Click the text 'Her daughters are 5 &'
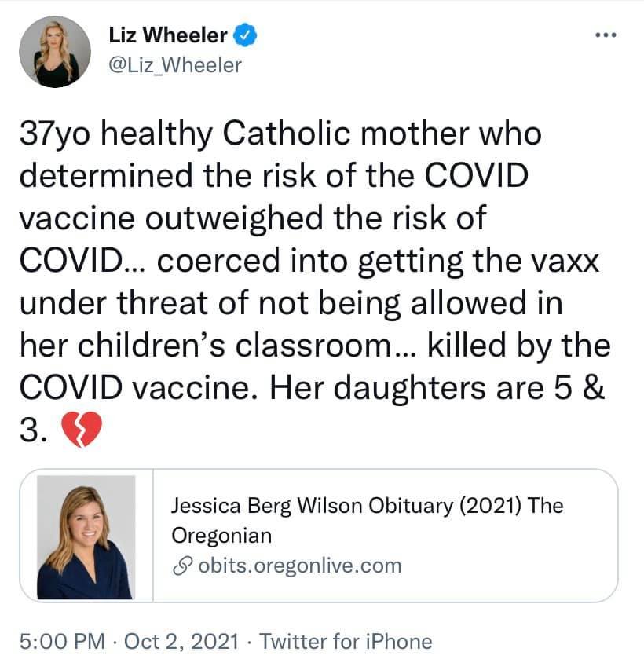The height and width of the screenshot is (670, 644). (x=437, y=388)
